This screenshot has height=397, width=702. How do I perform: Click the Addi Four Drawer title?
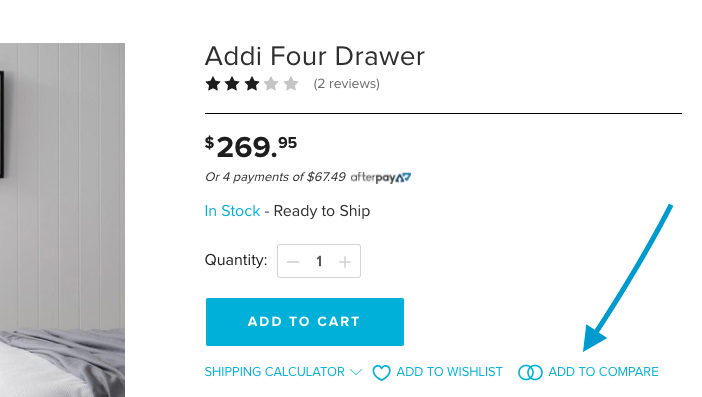(x=315, y=56)
